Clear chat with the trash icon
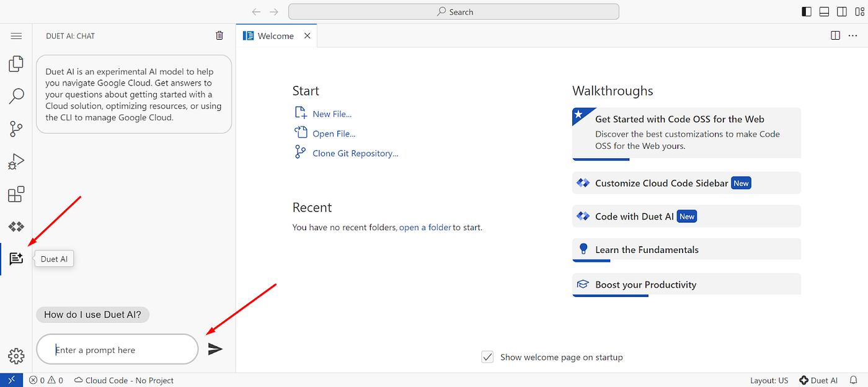 [219, 35]
